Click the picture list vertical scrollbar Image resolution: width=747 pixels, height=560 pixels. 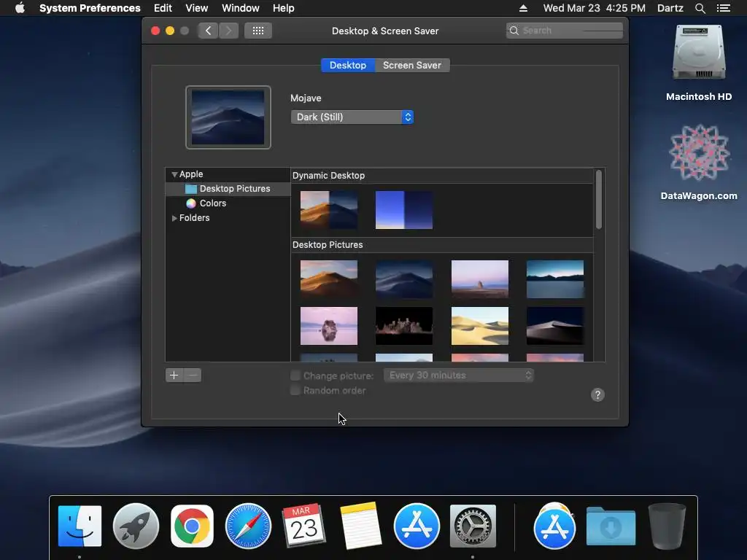point(599,200)
